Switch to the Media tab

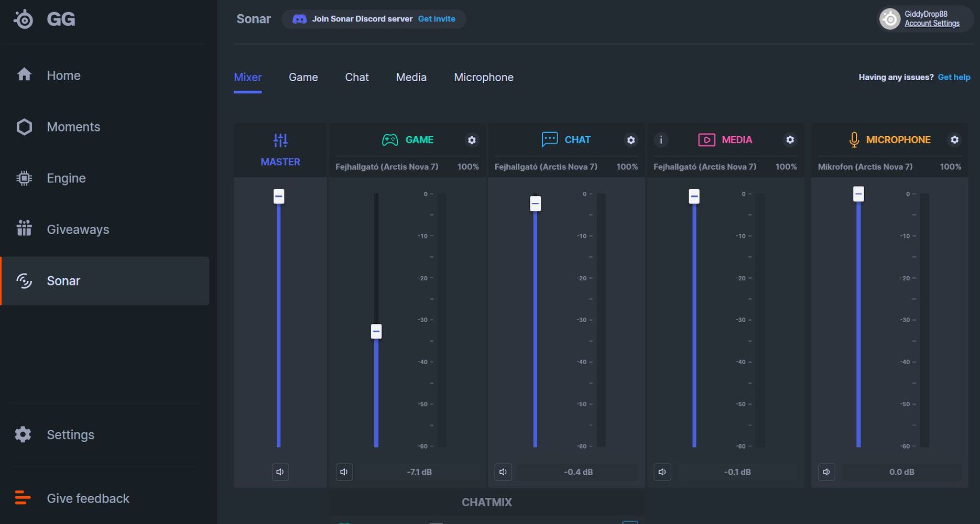coord(411,78)
